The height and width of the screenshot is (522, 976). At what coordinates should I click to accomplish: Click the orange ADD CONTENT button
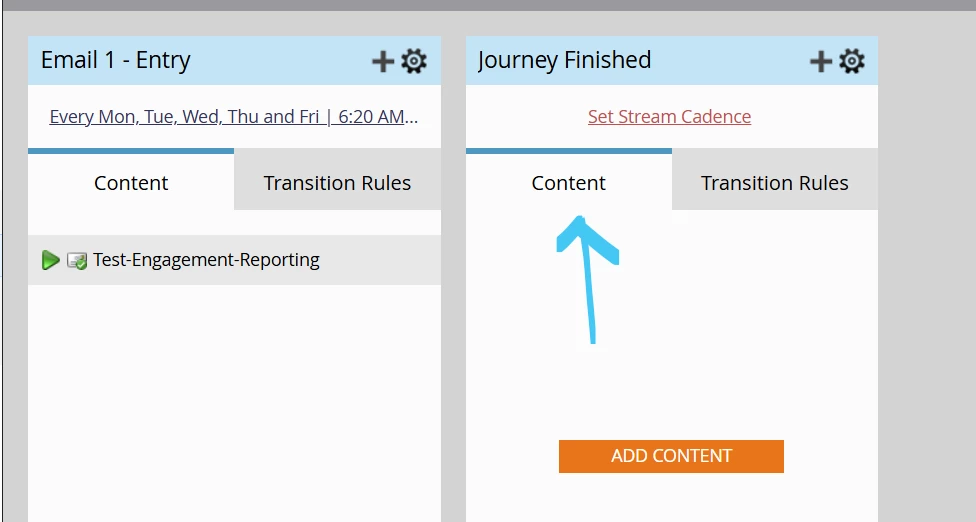[x=671, y=456]
